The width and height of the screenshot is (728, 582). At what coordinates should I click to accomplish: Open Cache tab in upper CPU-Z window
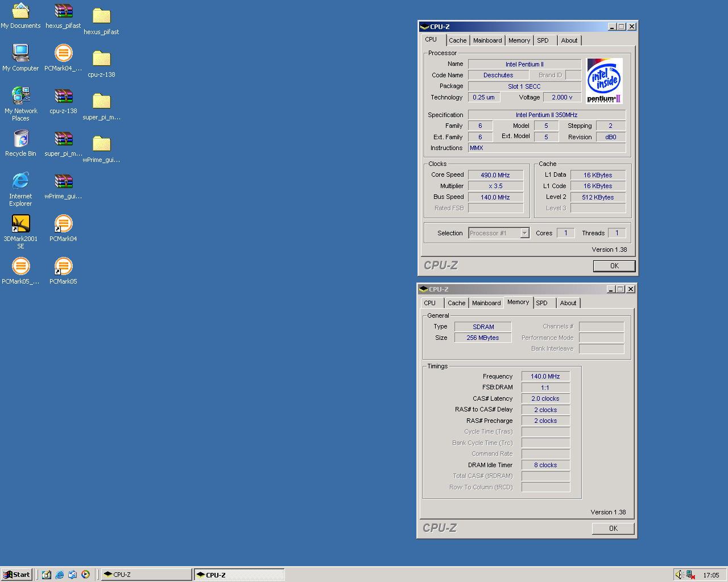tap(457, 40)
